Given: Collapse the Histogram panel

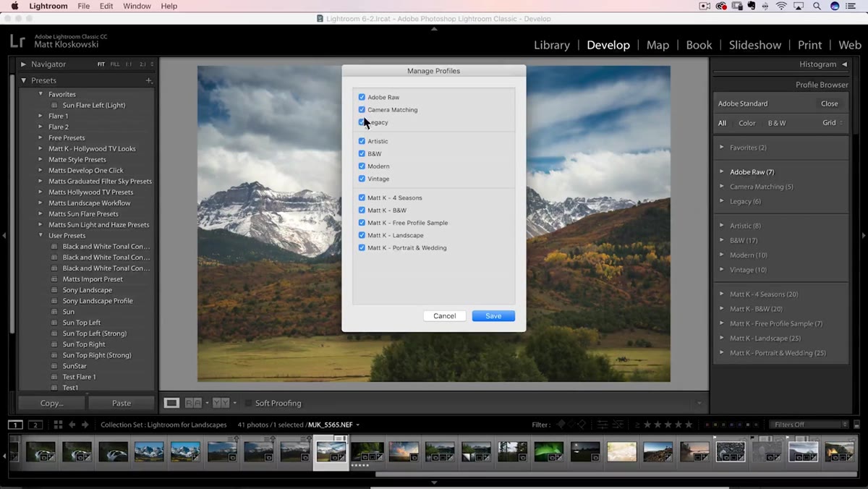Looking at the screenshot, I should [x=844, y=64].
